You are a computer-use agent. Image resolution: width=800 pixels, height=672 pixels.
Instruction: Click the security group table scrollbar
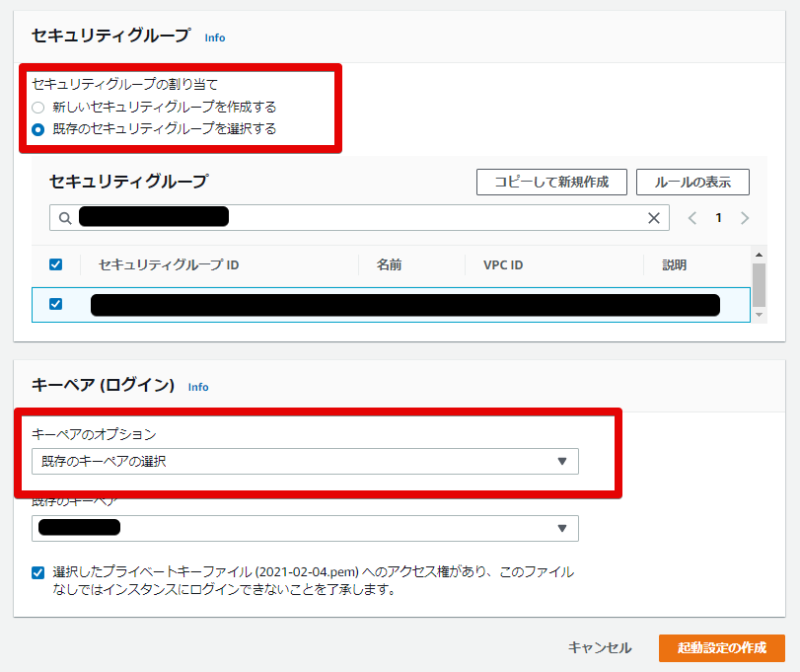760,286
